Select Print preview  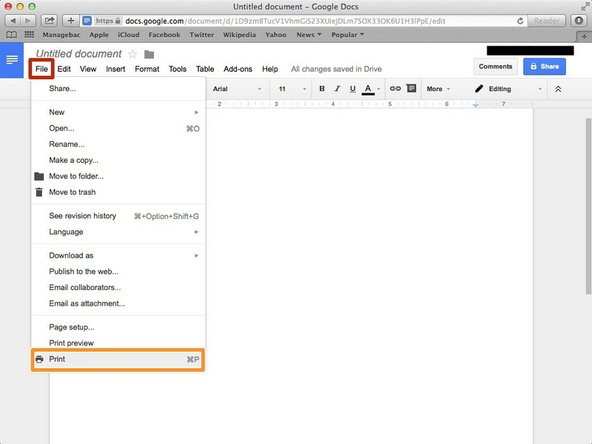point(118,343)
